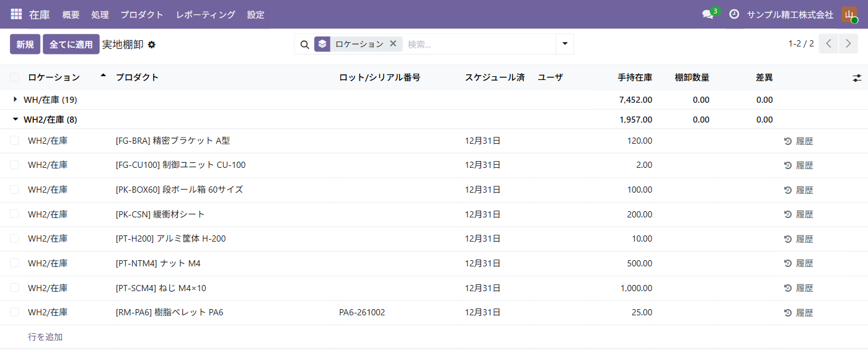
Task: Open 履歴 for 段ボール箱 60サイズ
Action: click(799, 190)
